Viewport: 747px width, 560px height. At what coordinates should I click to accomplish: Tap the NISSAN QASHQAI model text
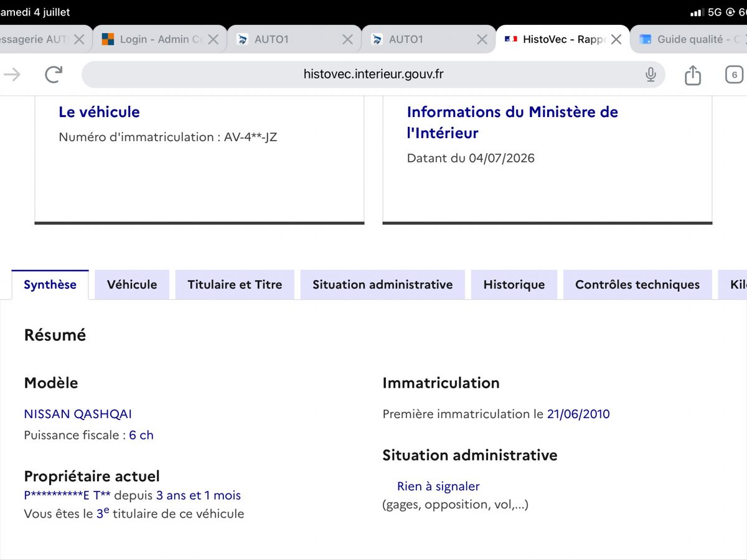78,414
